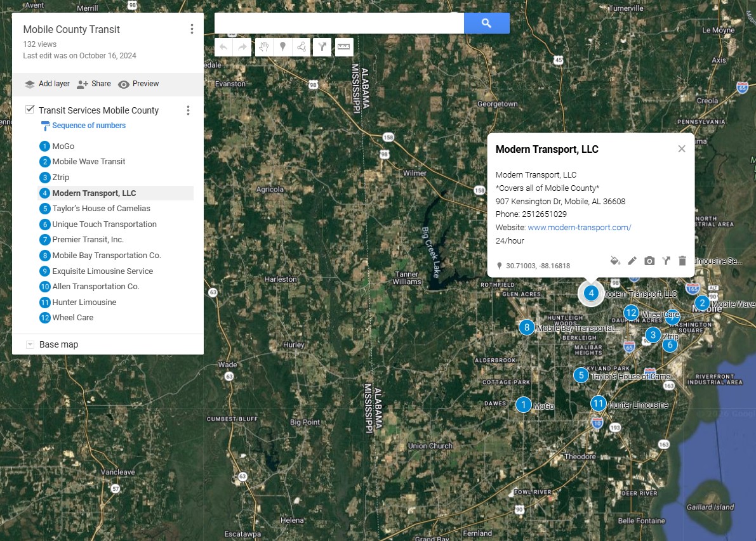This screenshot has width=756, height=541.
Task: Select Ztrip in layer list
Action: 116,178
